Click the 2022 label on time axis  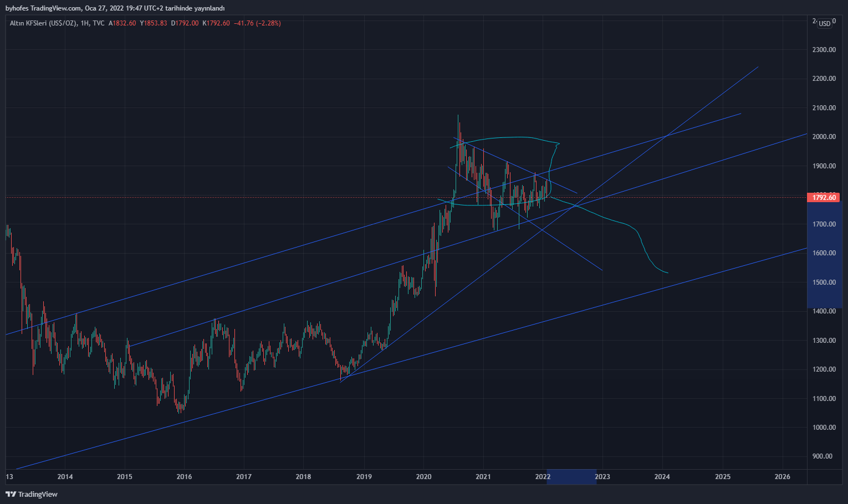point(542,477)
